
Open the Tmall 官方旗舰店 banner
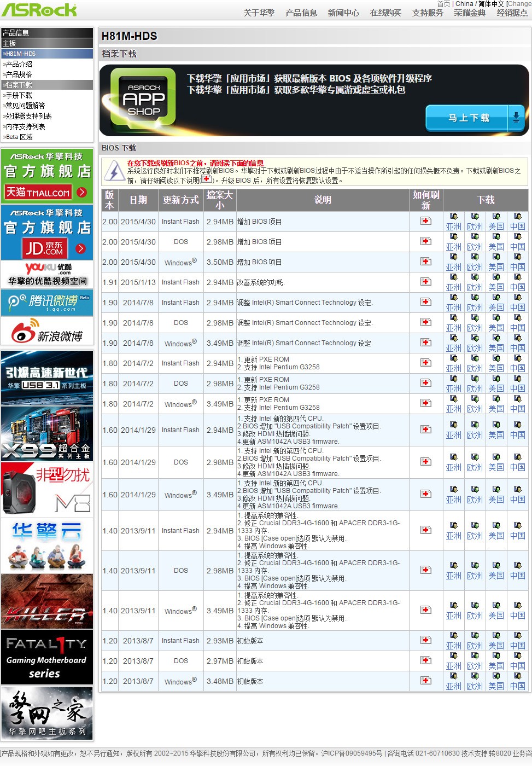(47, 176)
